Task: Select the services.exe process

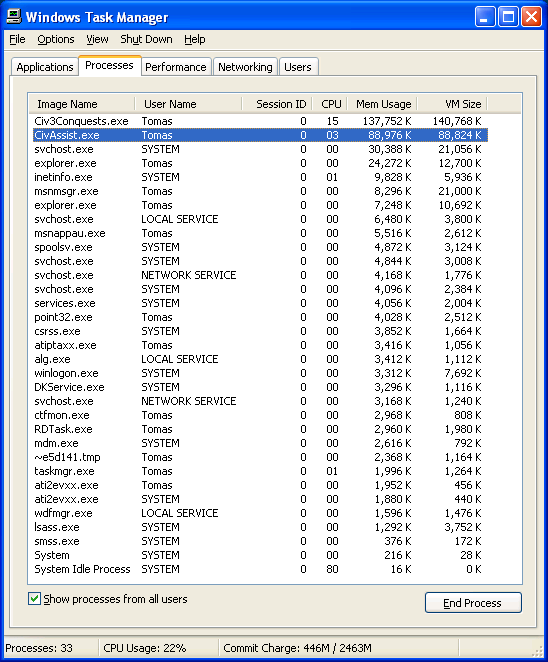Action: tap(258, 303)
